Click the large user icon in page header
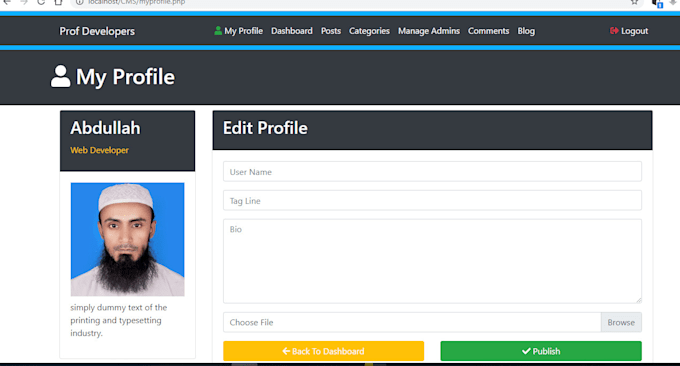The image size is (680, 366). pyautogui.click(x=60, y=76)
